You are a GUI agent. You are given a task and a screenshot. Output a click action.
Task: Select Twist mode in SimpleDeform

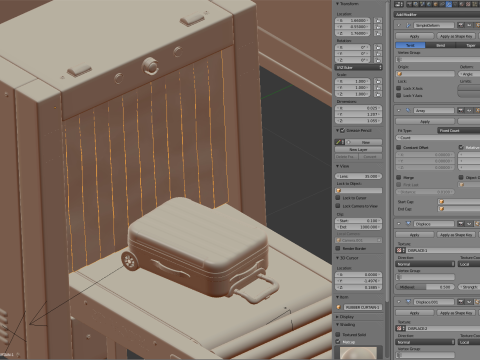click(410, 45)
